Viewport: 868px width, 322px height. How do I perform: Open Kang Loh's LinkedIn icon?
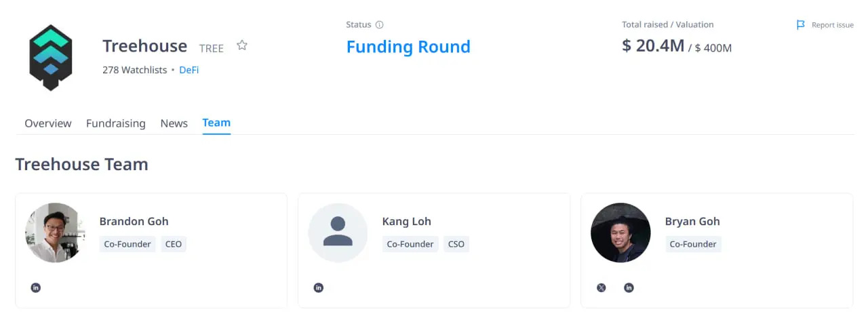[319, 287]
